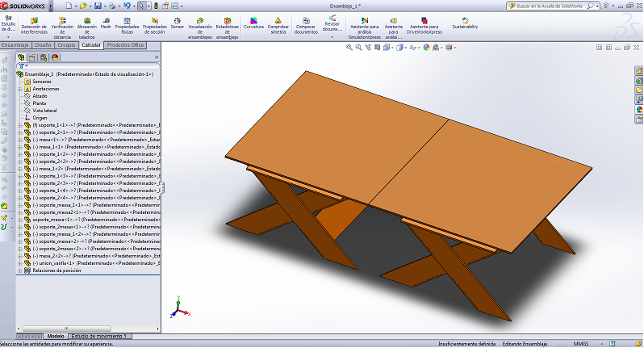
Task: Open the Edit appearance color sphere icon
Action: pyautogui.click(x=426, y=48)
